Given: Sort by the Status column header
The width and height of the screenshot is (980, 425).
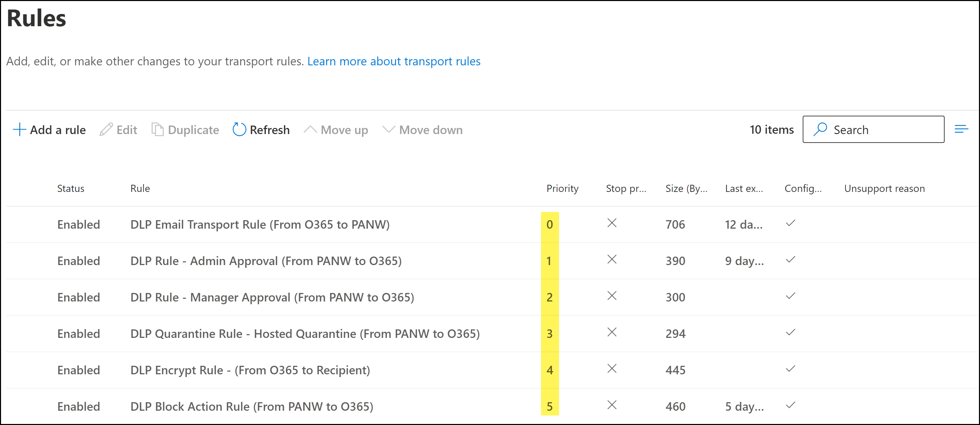Looking at the screenshot, I should tap(71, 188).
